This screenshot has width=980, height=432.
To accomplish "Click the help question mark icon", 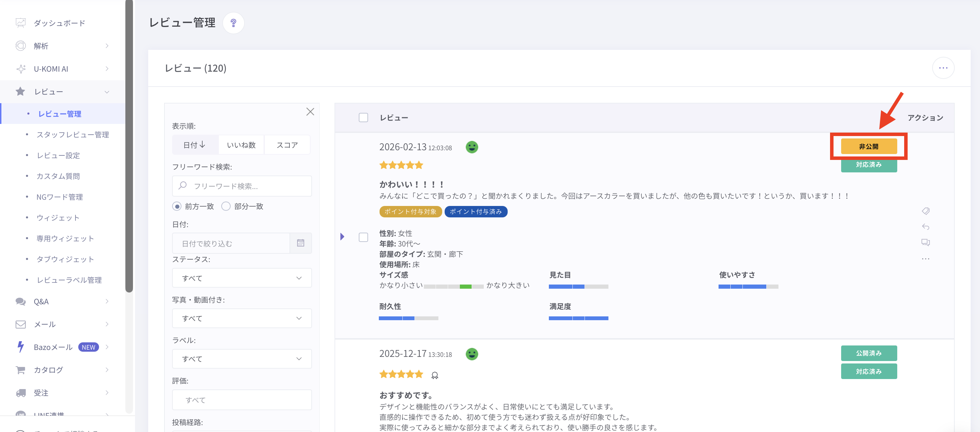I will pyautogui.click(x=233, y=23).
